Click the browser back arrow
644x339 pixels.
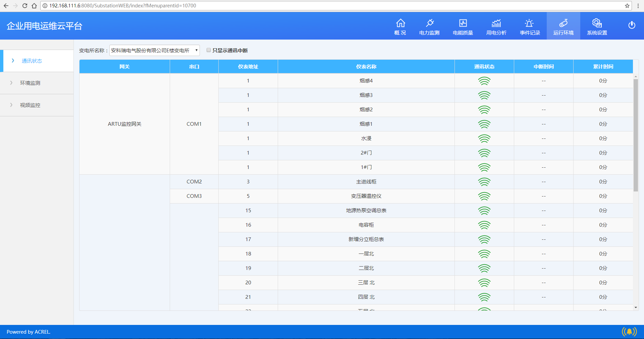point(6,6)
